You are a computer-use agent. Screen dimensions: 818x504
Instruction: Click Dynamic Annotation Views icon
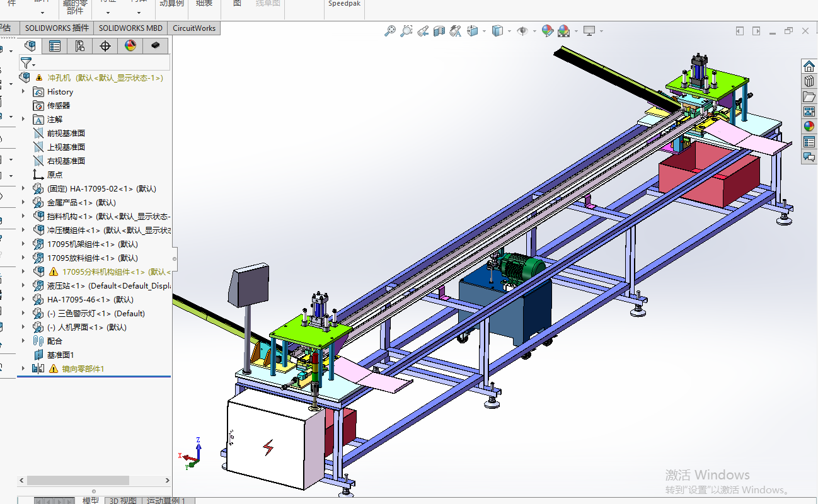click(456, 30)
